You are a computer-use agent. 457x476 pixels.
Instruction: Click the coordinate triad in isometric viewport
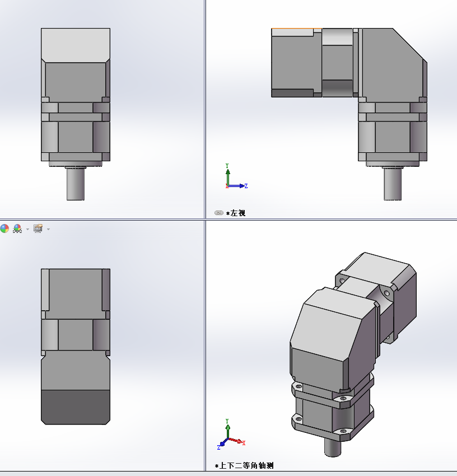point(231,435)
